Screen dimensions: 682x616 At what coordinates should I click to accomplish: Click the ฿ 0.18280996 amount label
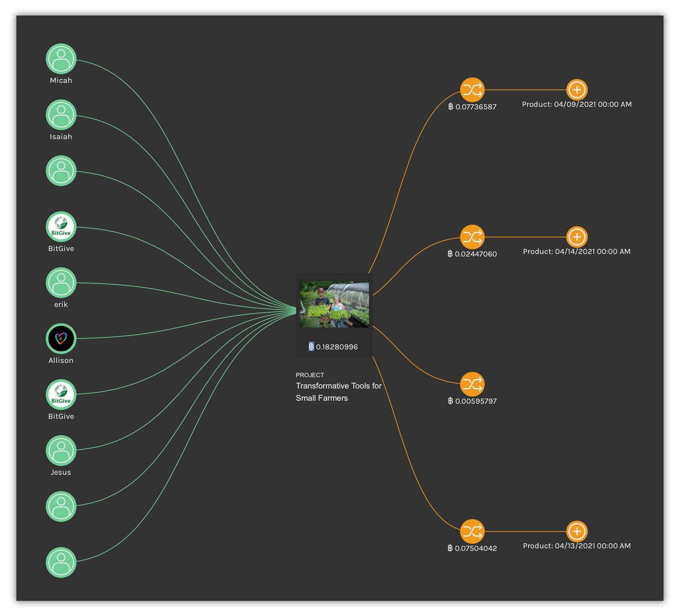334,346
